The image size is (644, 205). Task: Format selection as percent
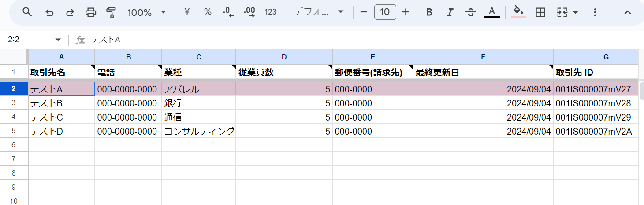coord(208,12)
